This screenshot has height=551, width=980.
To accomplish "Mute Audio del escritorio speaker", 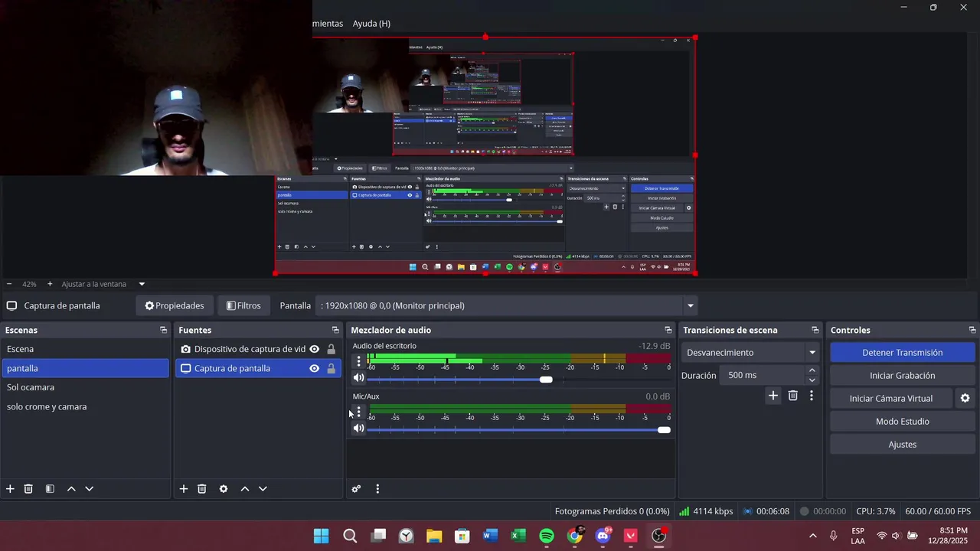I will pyautogui.click(x=358, y=378).
